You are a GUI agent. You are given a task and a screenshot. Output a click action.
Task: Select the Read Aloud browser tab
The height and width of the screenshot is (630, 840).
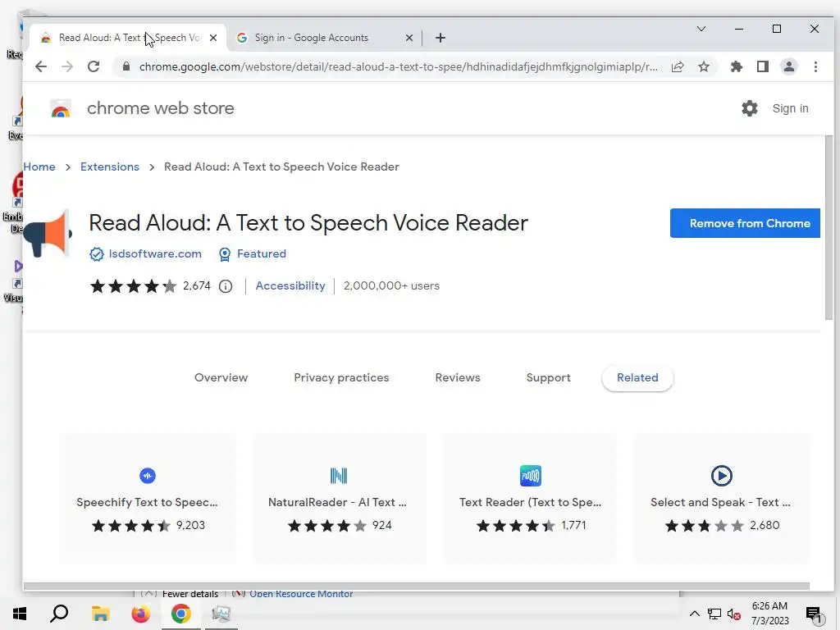point(129,38)
